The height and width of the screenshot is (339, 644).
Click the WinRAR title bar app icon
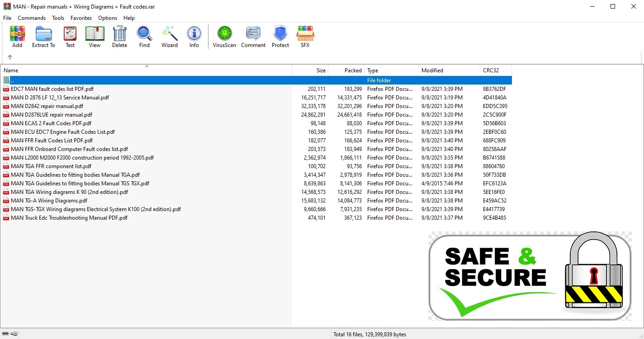coord(7,6)
